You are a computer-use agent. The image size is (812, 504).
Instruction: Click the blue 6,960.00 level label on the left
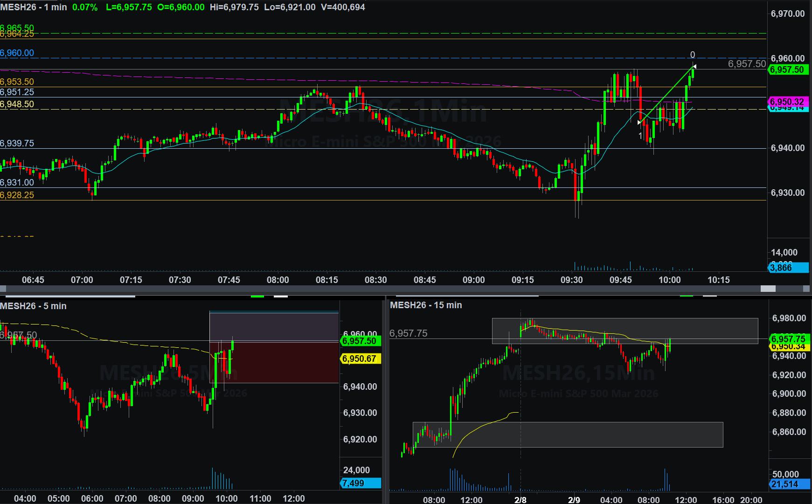pyautogui.click(x=17, y=53)
